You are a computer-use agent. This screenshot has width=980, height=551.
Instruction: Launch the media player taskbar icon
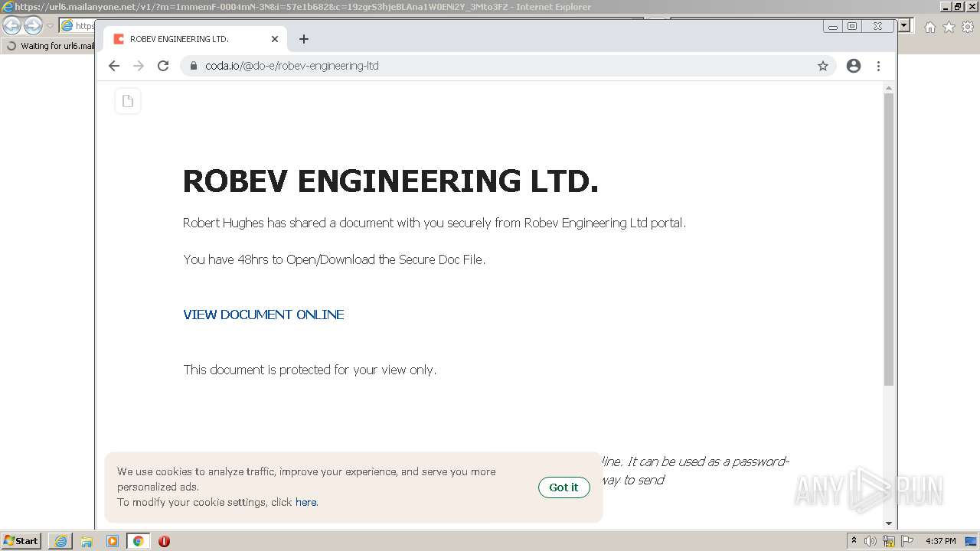[x=113, y=541]
